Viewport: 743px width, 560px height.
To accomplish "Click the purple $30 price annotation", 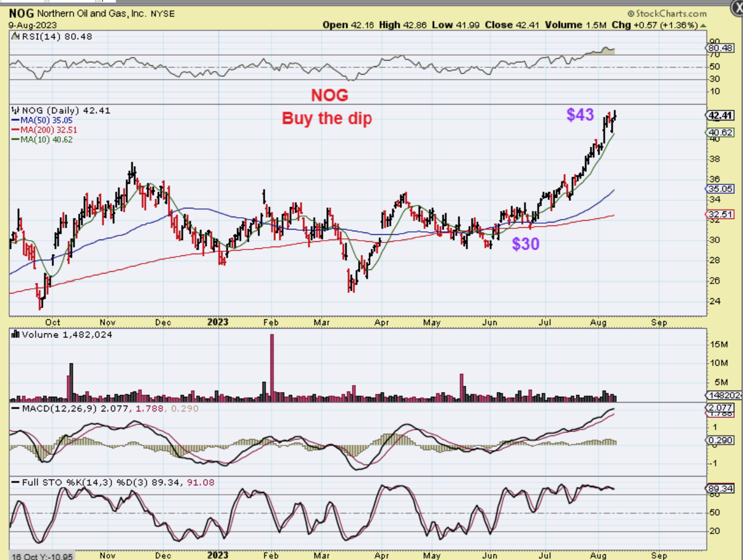I will [x=525, y=244].
